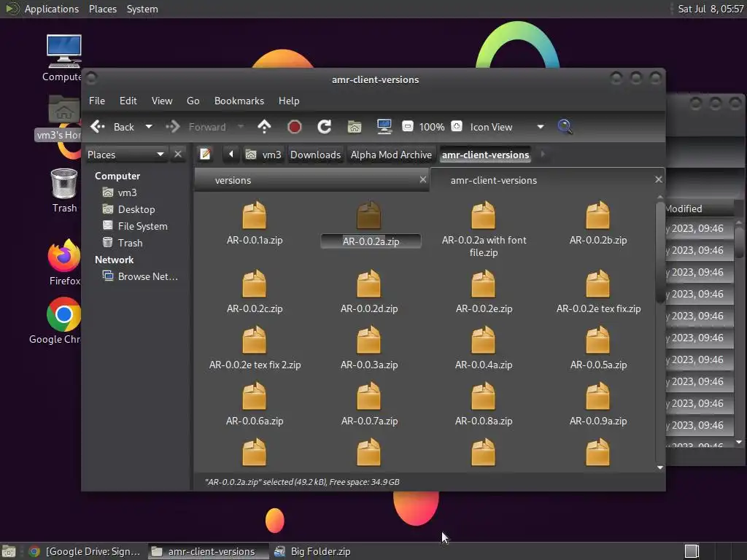
Task: Click 'Alpha Mod Archive' in path bar
Action: (391, 155)
